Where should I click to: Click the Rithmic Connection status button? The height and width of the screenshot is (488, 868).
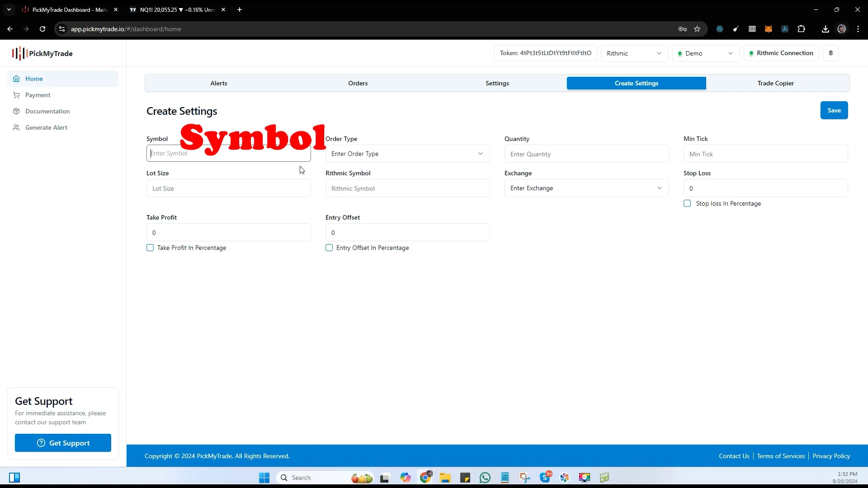click(x=781, y=53)
